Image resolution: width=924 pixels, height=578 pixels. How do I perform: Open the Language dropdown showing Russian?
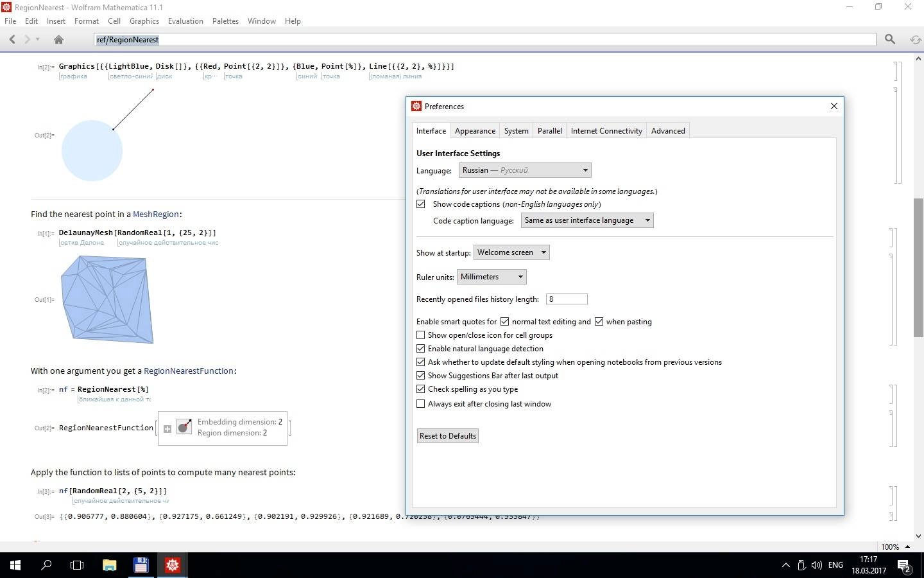click(x=525, y=170)
